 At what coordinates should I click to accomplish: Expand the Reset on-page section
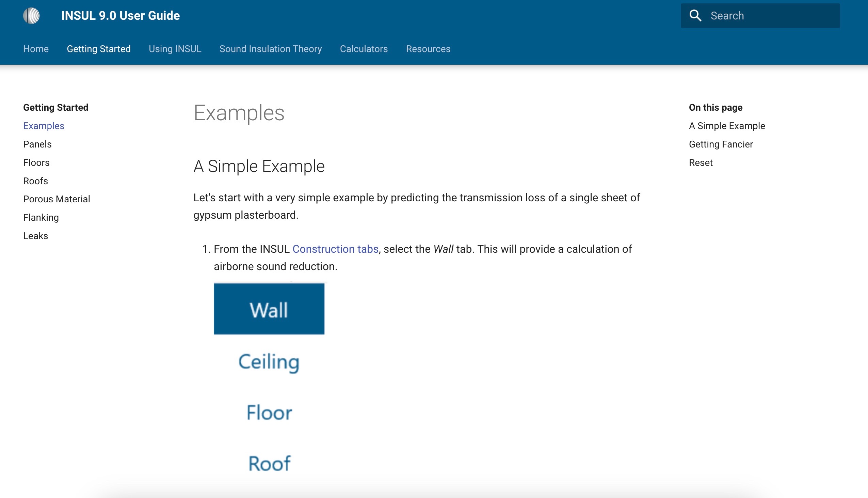coord(701,162)
